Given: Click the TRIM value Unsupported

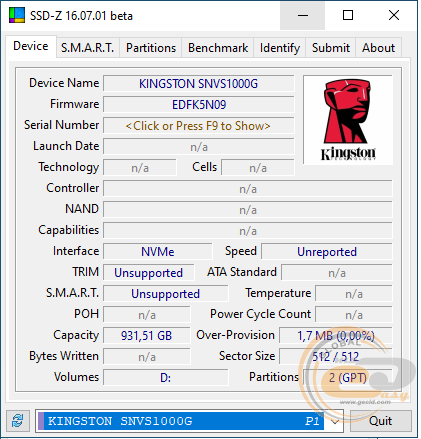Looking at the screenshot, I should pyautogui.click(x=149, y=273).
